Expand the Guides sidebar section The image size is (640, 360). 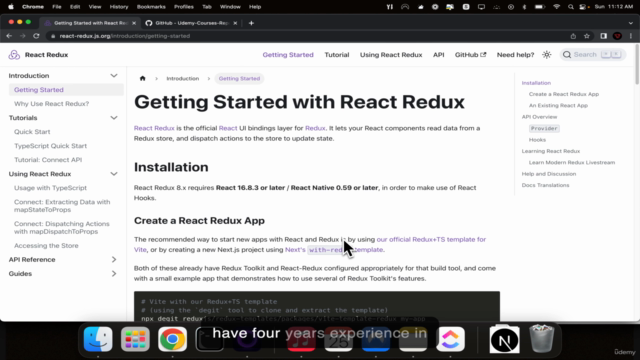coord(114,273)
